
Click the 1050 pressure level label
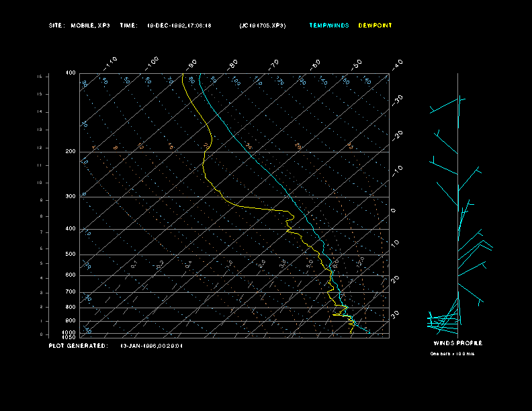[69, 337]
